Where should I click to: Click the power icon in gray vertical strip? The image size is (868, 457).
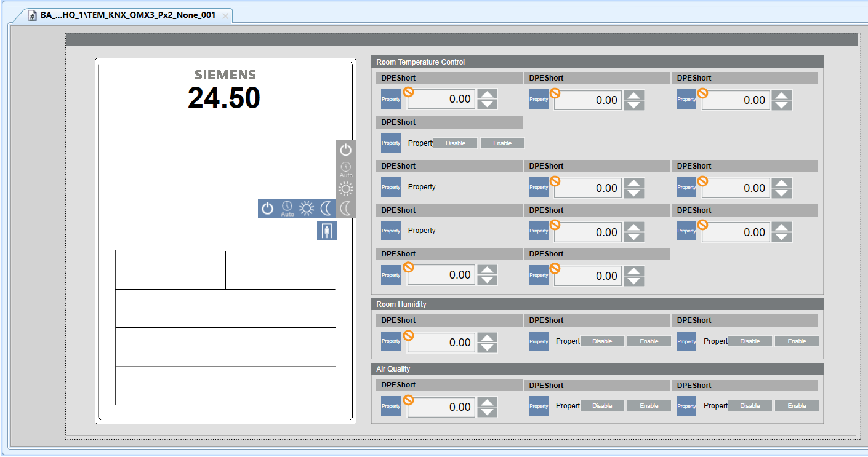pos(346,149)
